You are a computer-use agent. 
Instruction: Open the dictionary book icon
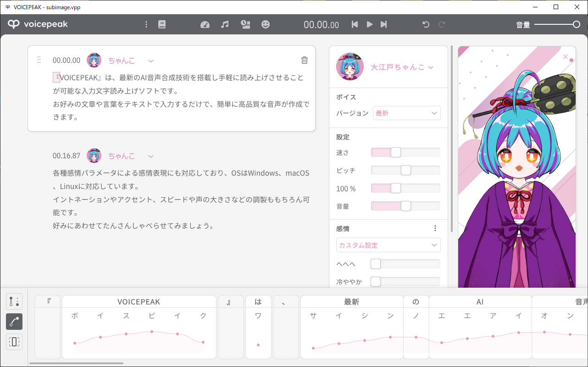coord(162,24)
